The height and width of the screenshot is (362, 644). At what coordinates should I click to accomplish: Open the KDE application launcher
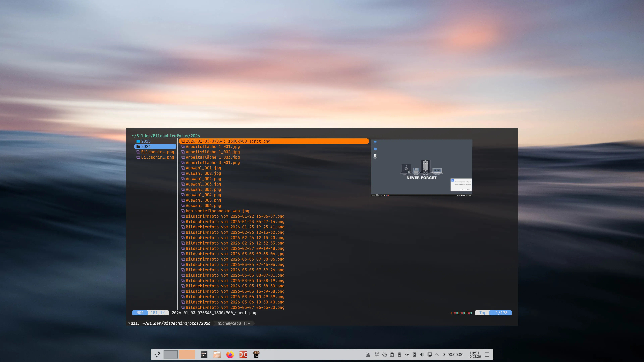(x=157, y=354)
